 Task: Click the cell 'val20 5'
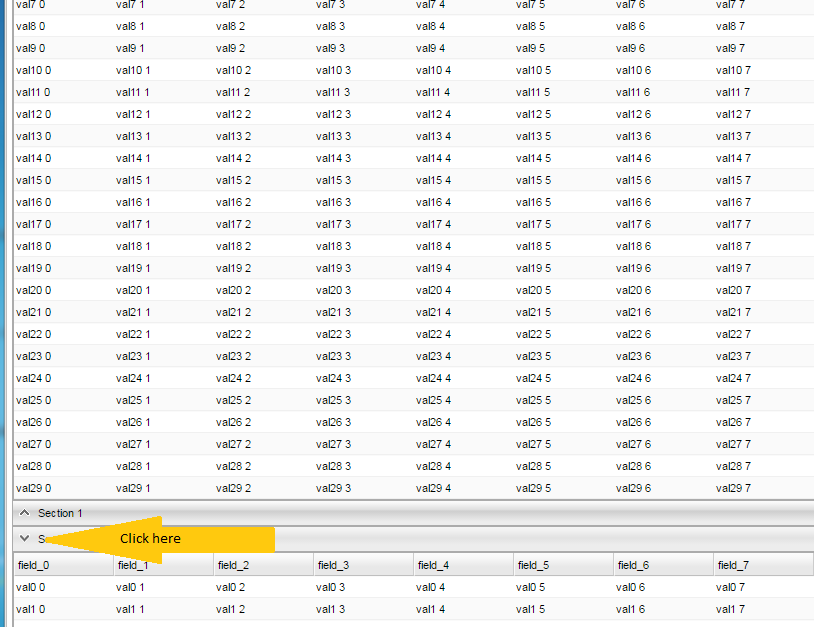(533, 290)
